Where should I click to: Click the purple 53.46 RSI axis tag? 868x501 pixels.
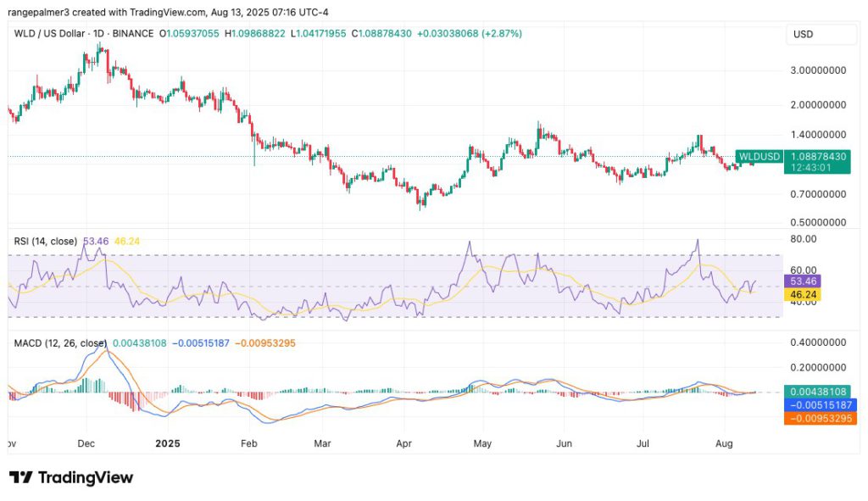coord(805,279)
